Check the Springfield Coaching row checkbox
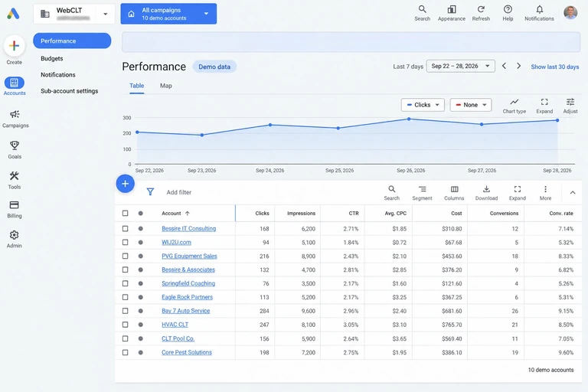 [x=126, y=283]
